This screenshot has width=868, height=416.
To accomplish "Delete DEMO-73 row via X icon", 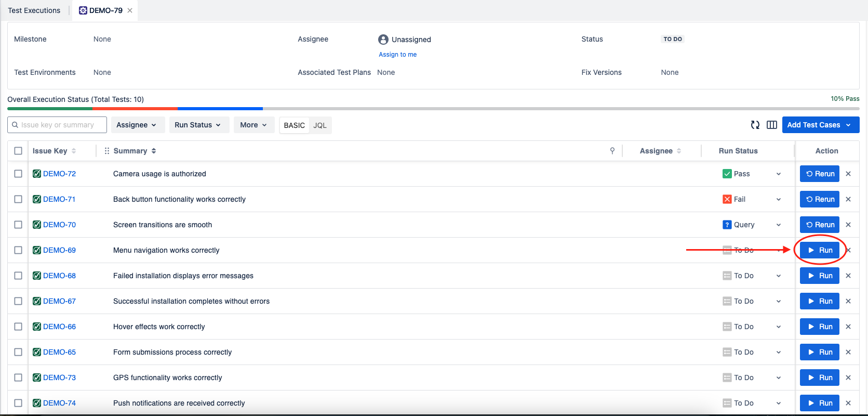I will (x=848, y=378).
